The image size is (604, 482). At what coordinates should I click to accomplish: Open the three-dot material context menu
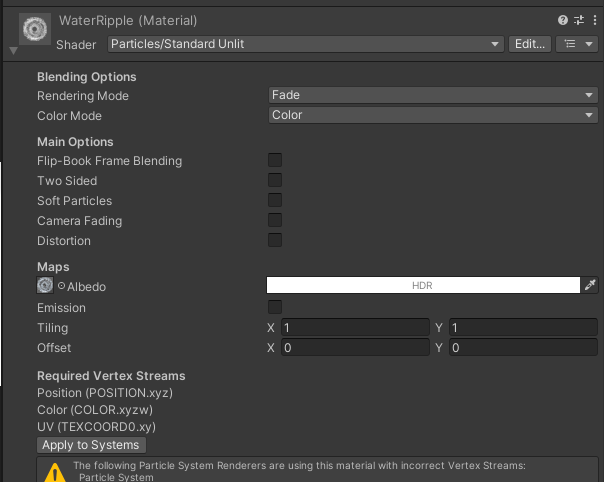click(x=595, y=20)
